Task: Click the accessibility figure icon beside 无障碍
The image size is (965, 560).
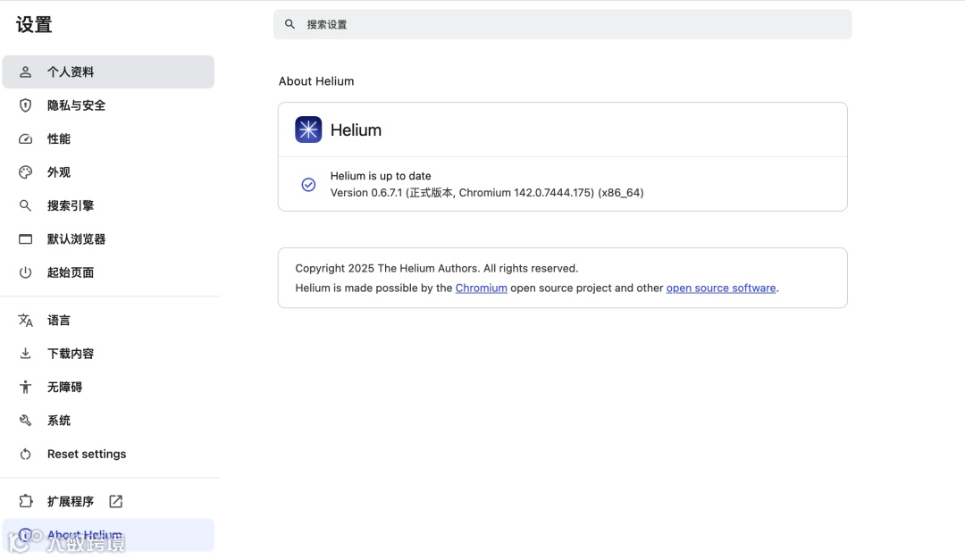Action: (x=25, y=387)
